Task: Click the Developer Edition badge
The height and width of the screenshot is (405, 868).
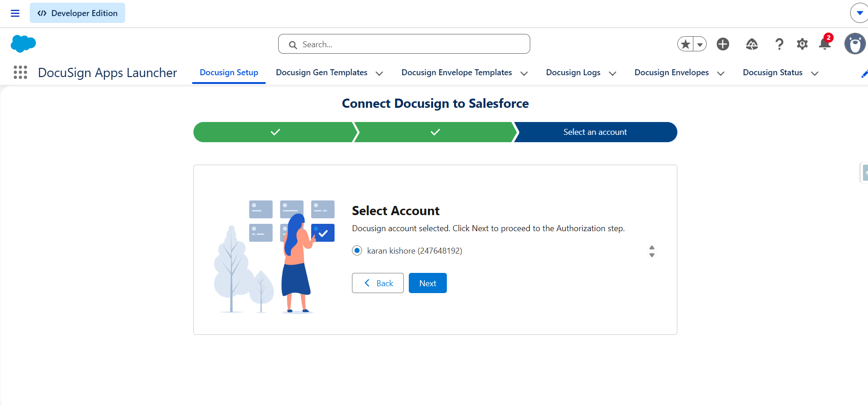Action: click(x=77, y=13)
